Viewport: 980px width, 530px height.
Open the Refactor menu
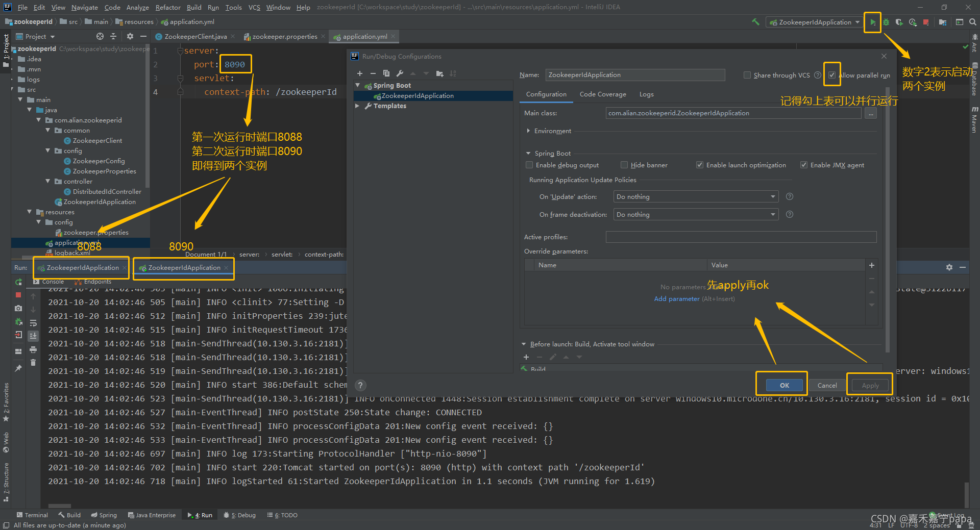pos(168,7)
